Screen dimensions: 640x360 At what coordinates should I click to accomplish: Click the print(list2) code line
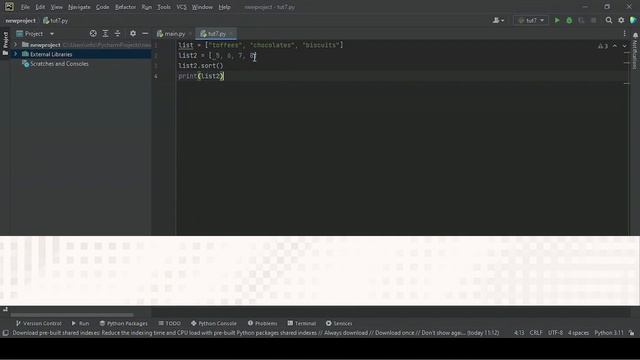click(201, 76)
